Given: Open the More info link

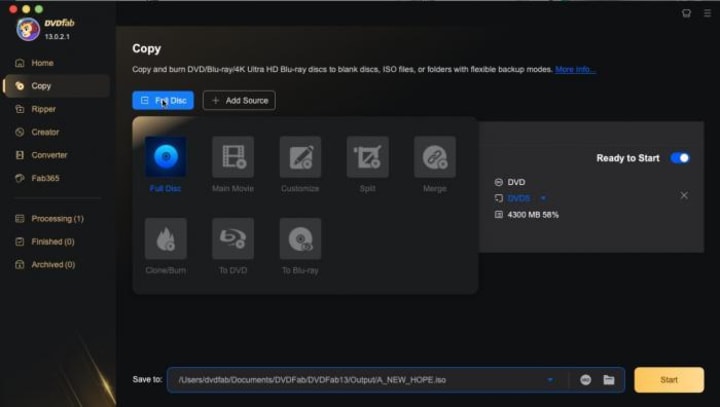Looking at the screenshot, I should click(x=575, y=69).
